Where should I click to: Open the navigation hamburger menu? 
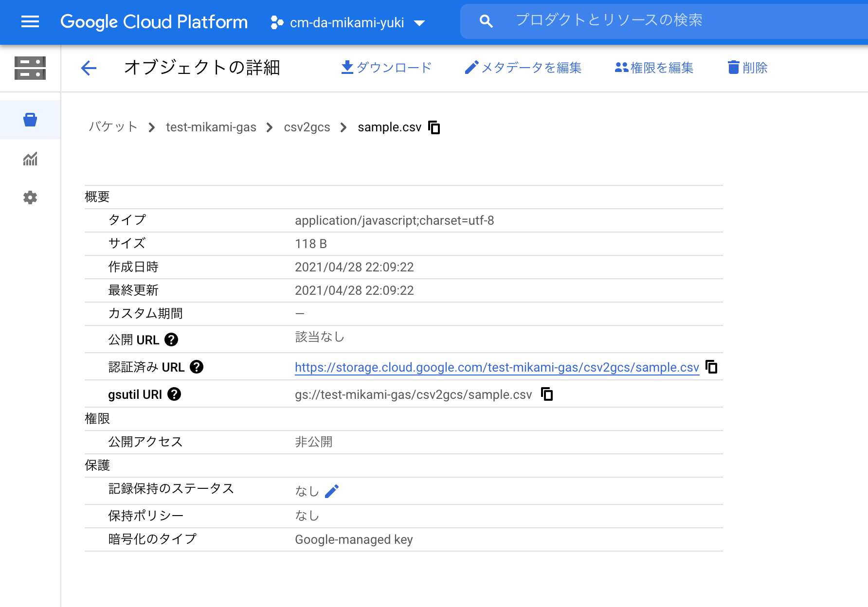click(30, 22)
